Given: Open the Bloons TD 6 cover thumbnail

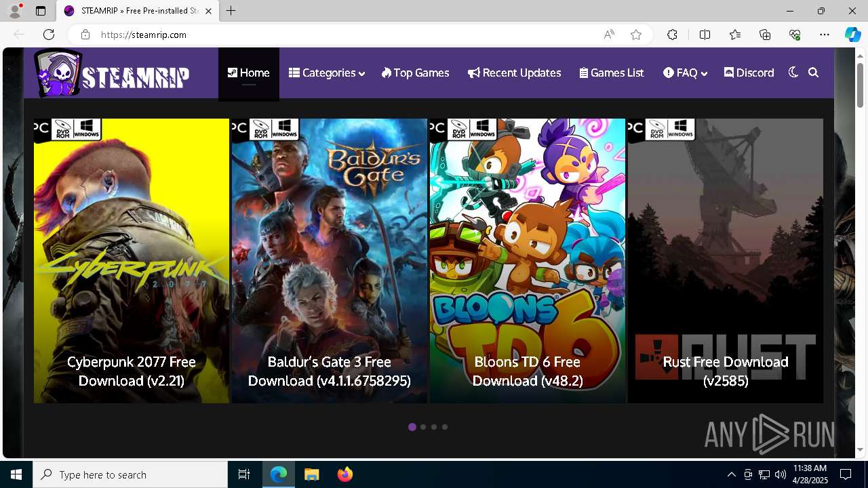Looking at the screenshot, I should pos(528,261).
